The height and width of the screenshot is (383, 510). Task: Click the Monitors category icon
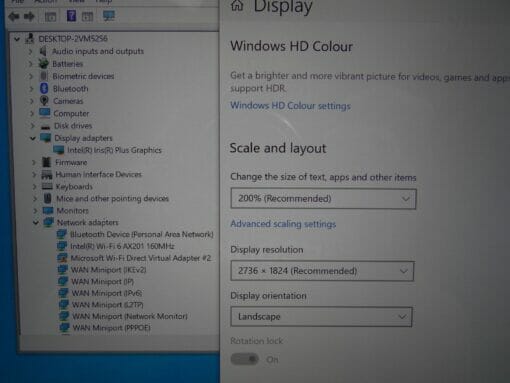pos(48,210)
